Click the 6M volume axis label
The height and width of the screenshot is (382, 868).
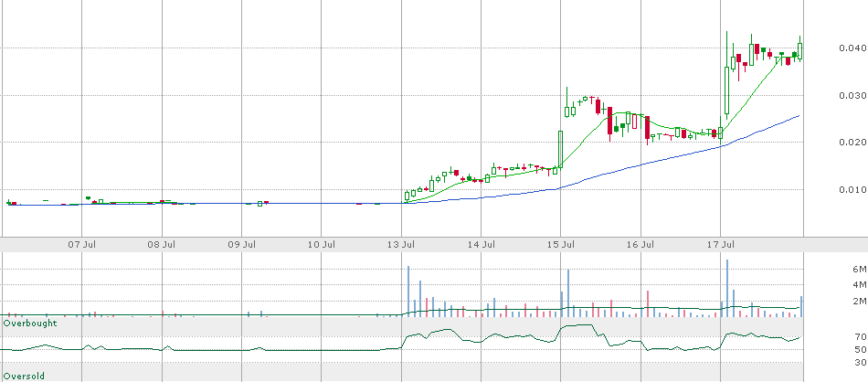tap(859, 270)
